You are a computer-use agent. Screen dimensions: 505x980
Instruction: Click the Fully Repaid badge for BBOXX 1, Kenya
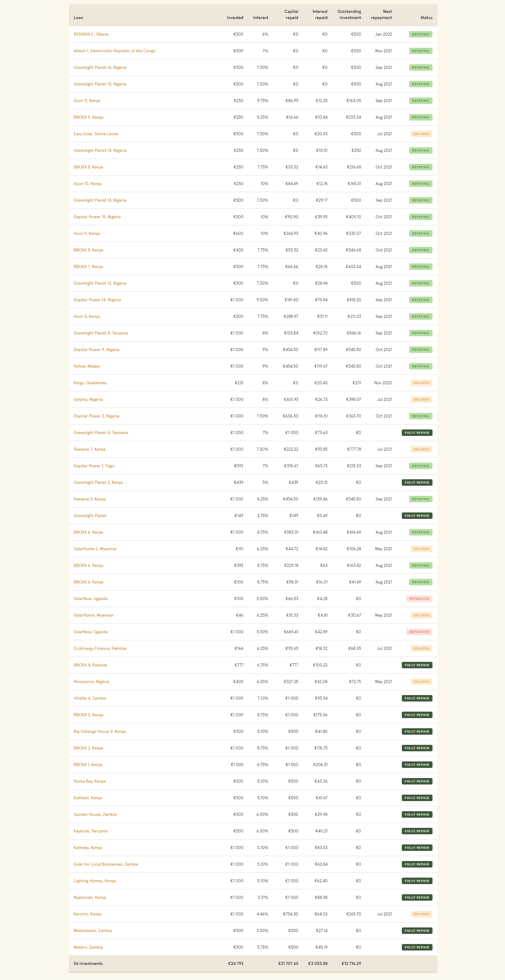(417, 765)
